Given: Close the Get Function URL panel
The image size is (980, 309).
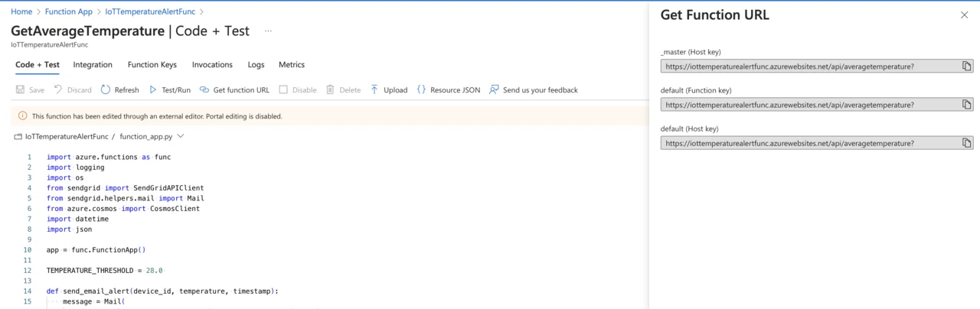Looking at the screenshot, I should pos(964,15).
